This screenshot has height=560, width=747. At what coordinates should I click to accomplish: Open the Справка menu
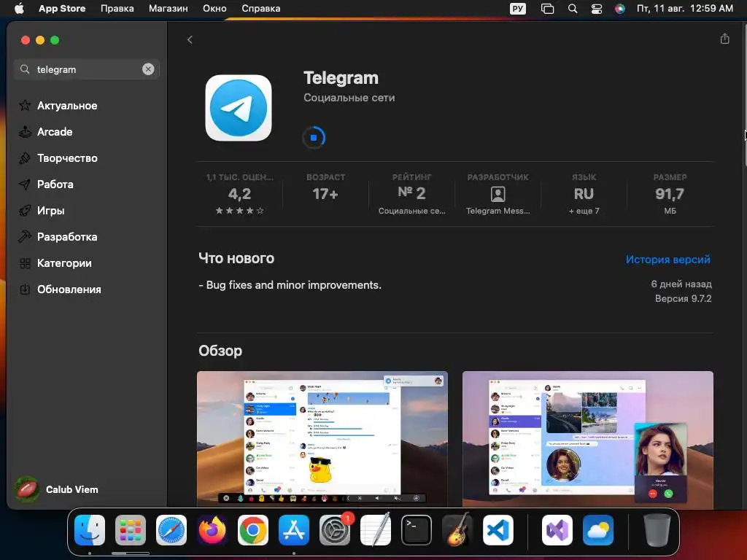pyautogui.click(x=261, y=9)
